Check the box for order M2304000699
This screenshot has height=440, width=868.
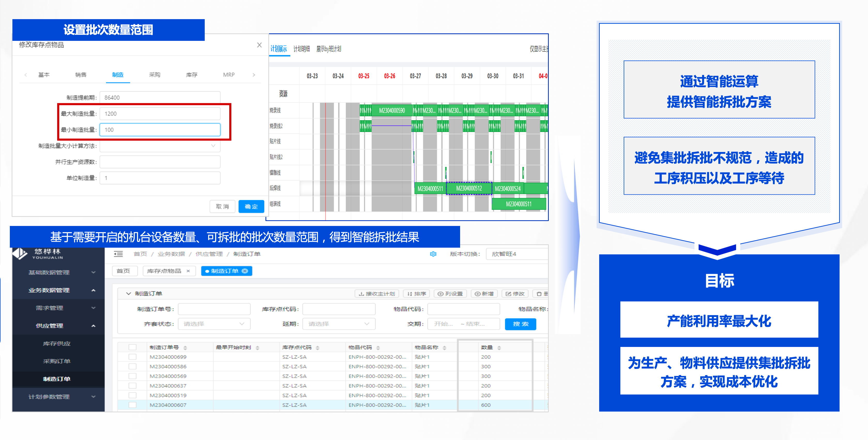(132, 357)
